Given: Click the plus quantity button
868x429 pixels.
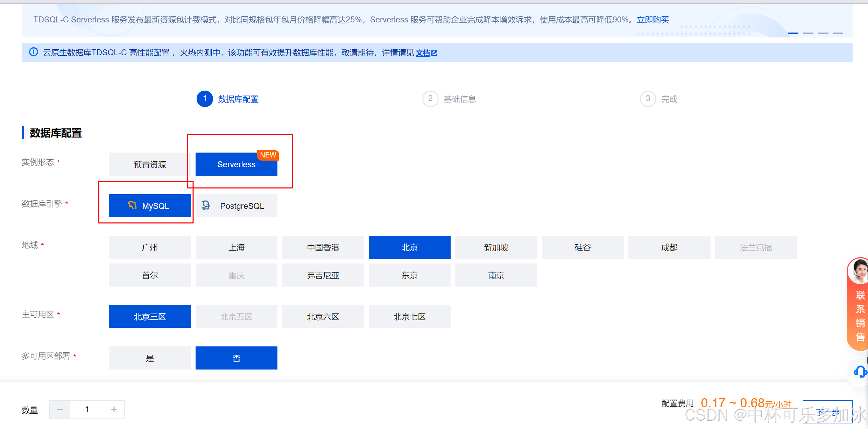Looking at the screenshot, I should coord(114,409).
